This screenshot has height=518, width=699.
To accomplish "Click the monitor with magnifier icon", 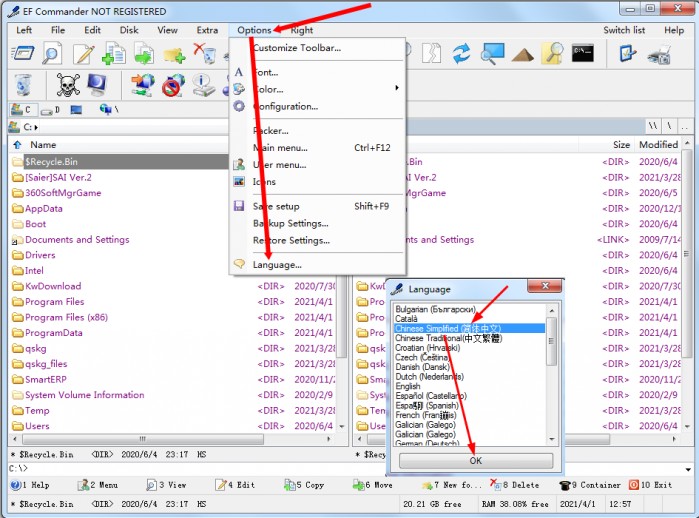I will tap(493, 54).
